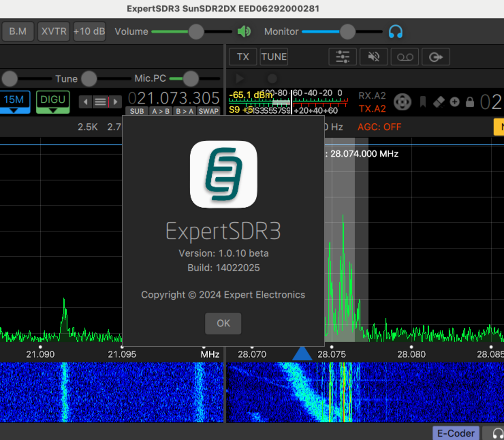Viewport: 504px width, 440px height.
Task: Toggle the green speaker Volume icon
Action: click(x=243, y=31)
